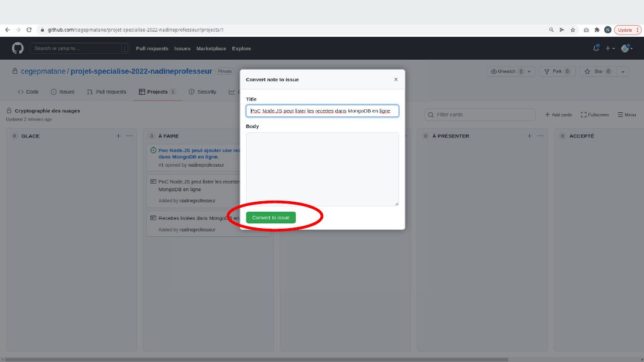Open the browser profile N avatar
Image resolution: width=644 pixels, height=362 pixels.
pos(608,30)
